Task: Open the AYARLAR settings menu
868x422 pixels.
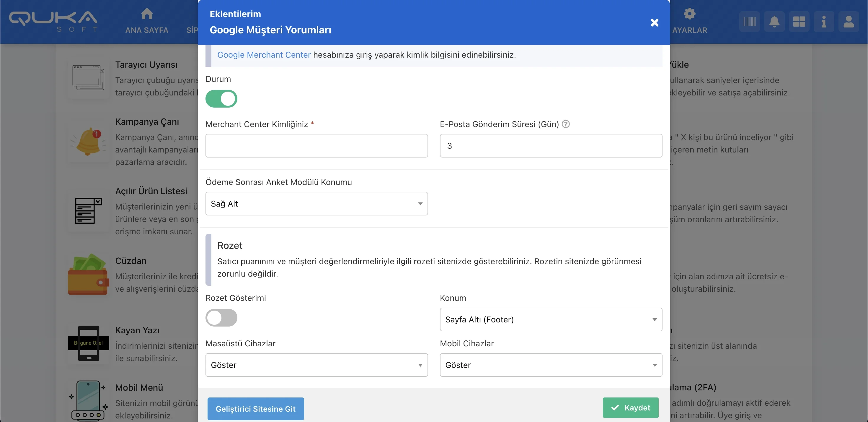Action: coord(689,22)
